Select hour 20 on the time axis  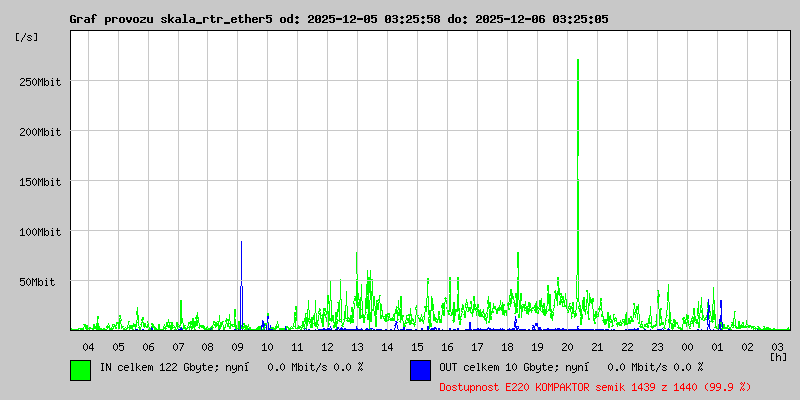pos(567,346)
